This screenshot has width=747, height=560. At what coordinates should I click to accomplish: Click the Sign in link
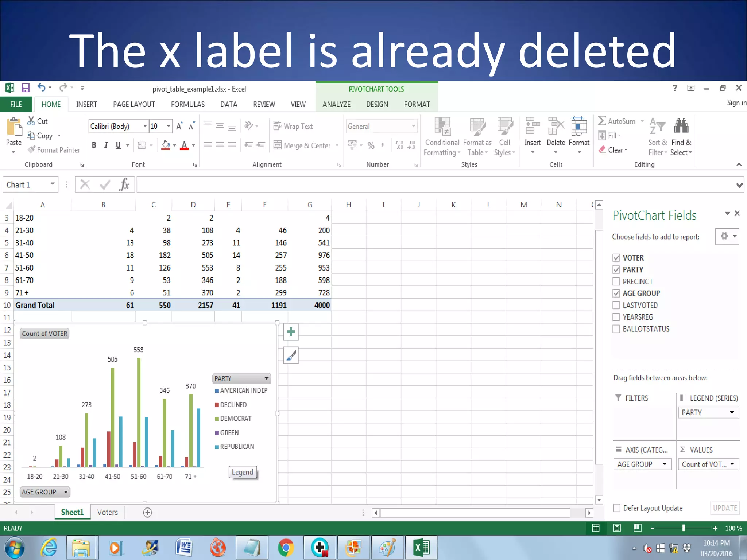pyautogui.click(x=736, y=103)
